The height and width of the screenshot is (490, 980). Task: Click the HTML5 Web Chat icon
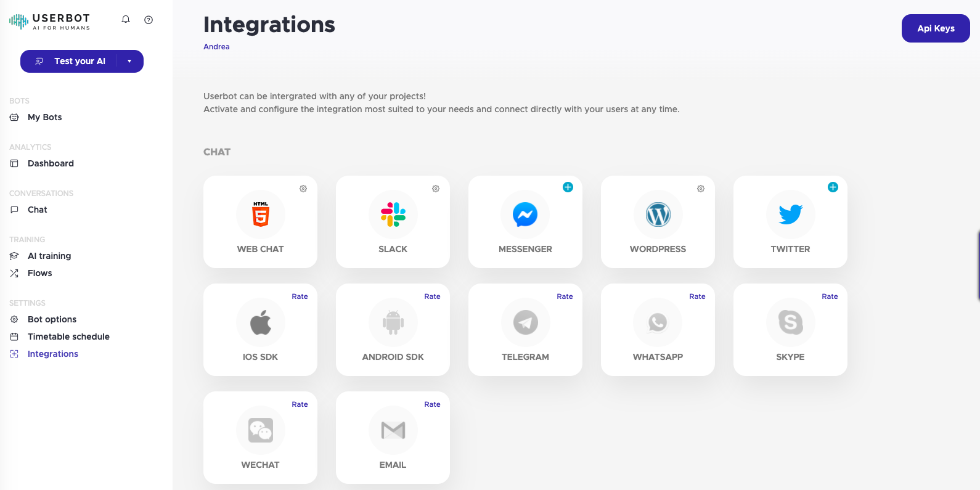click(x=261, y=214)
